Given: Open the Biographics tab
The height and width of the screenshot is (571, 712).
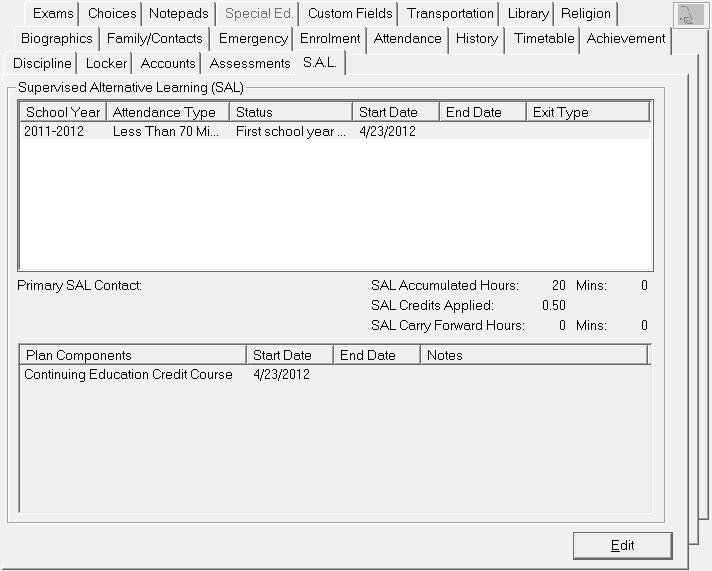Looking at the screenshot, I should tap(57, 39).
